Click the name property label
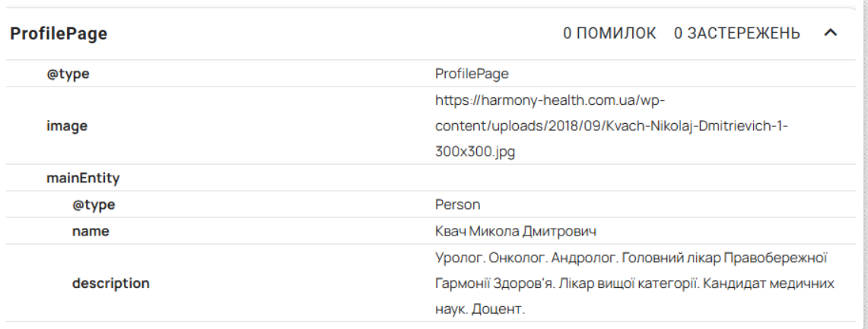 point(91,231)
